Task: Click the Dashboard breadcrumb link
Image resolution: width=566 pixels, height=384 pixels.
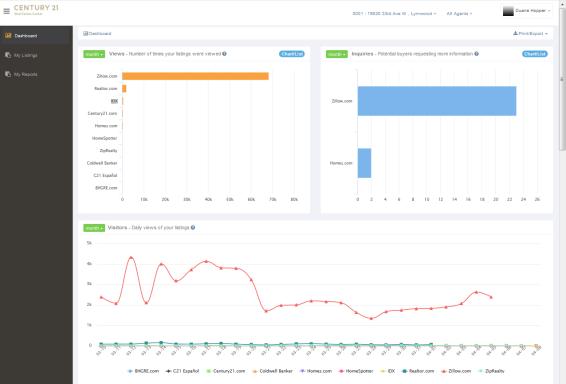Action: tap(97, 34)
